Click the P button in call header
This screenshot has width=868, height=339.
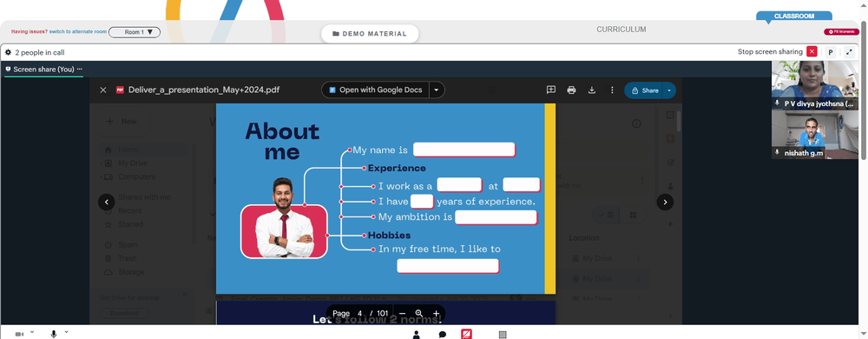click(831, 52)
